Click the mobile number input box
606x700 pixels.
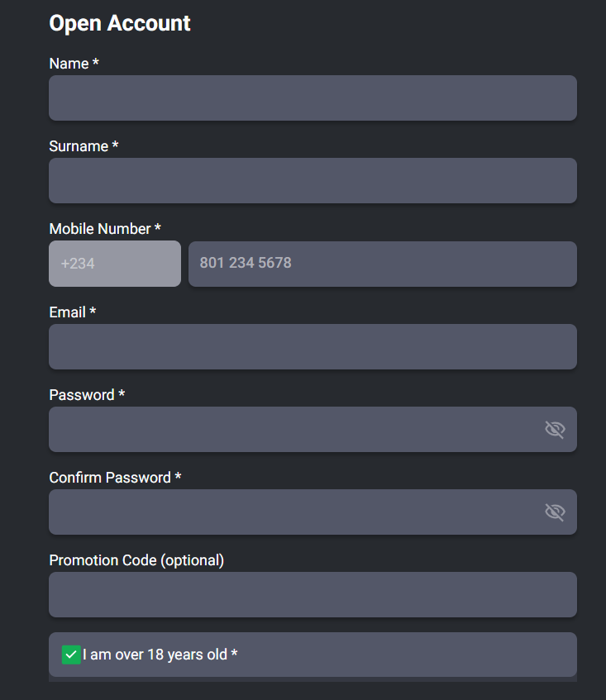click(x=382, y=264)
